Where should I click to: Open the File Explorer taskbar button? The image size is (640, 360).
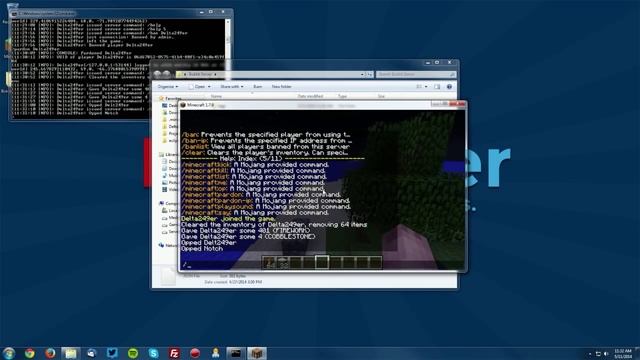71,353
